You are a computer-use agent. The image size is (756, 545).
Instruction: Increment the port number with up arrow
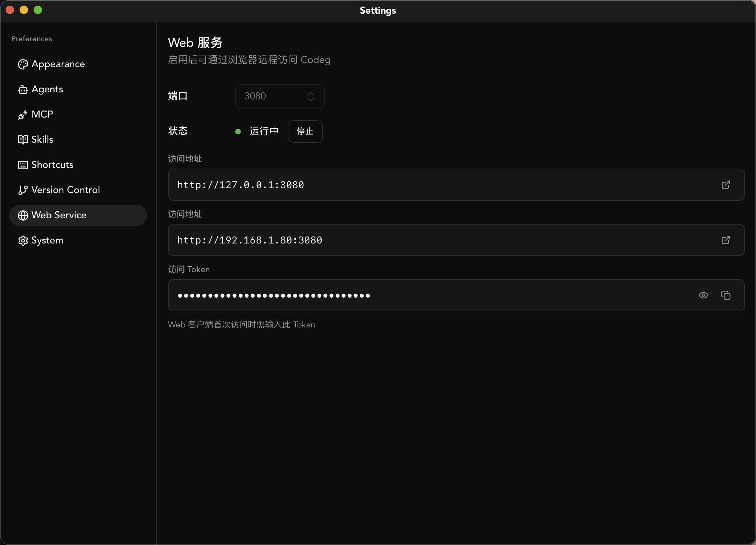[x=311, y=93]
